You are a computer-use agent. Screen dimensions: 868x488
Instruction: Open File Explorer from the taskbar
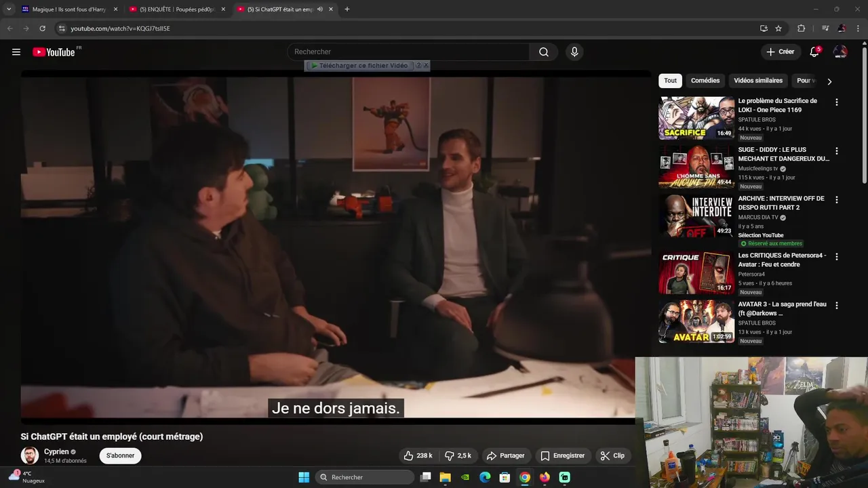446,477
